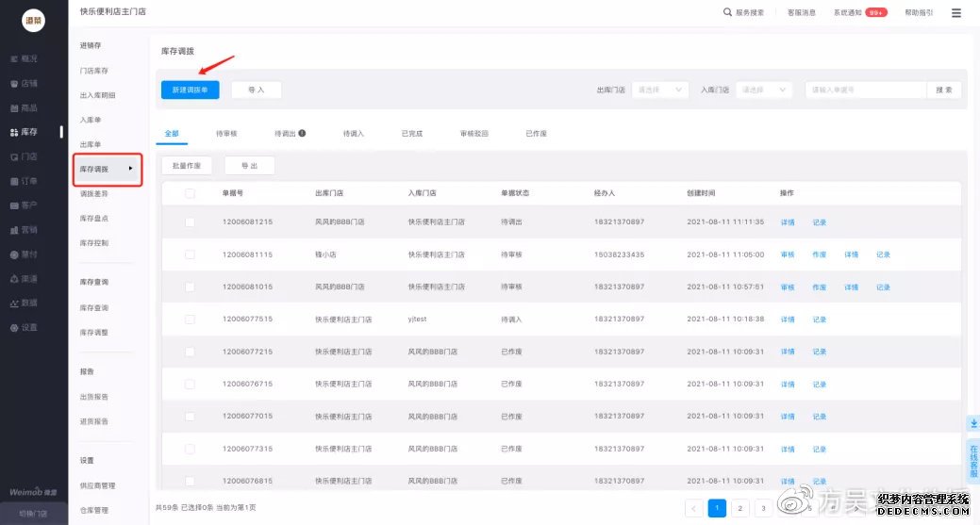Open 渠道 channels in dark sidebar
The height and width of the screenshot is (525, 980).
[24, 278]
